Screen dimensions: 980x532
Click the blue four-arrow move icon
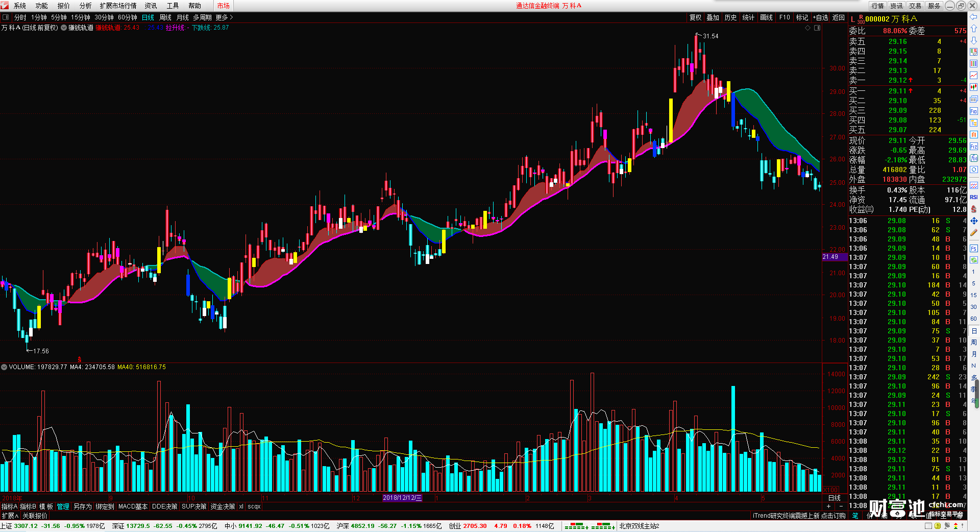(974, 221)
